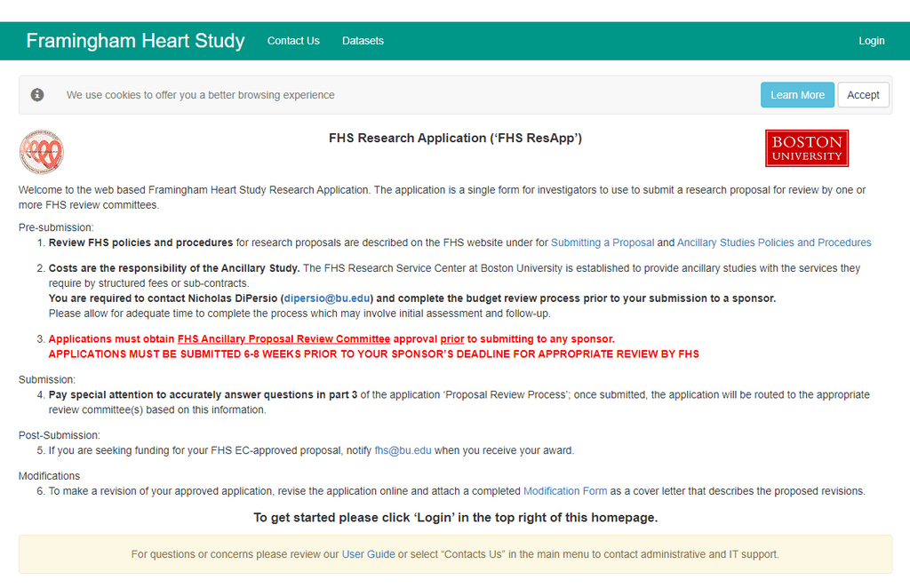Click the Learn More cookie button

(797, 94)
